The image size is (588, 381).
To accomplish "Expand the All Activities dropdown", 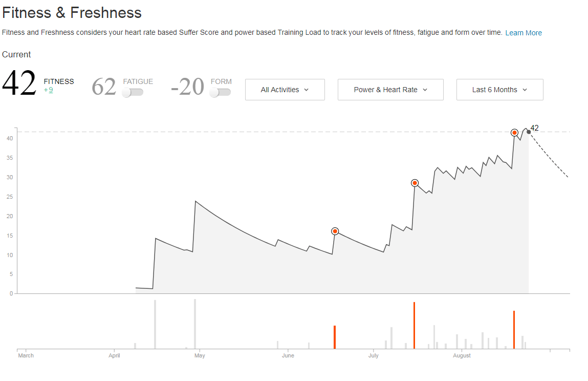I will tap(285, 90).
